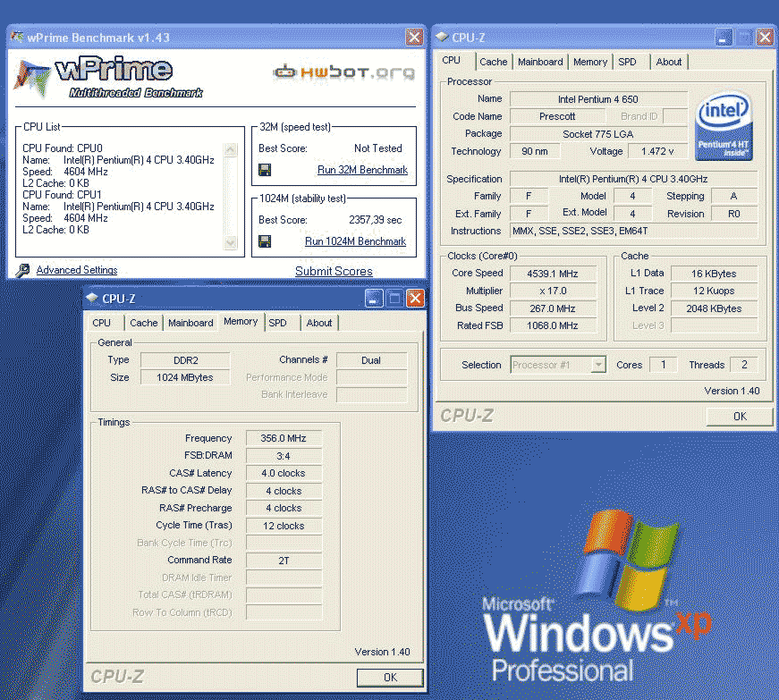Click the Instructions field MMX, SSE, SSE2

click(x=634, y=231)
